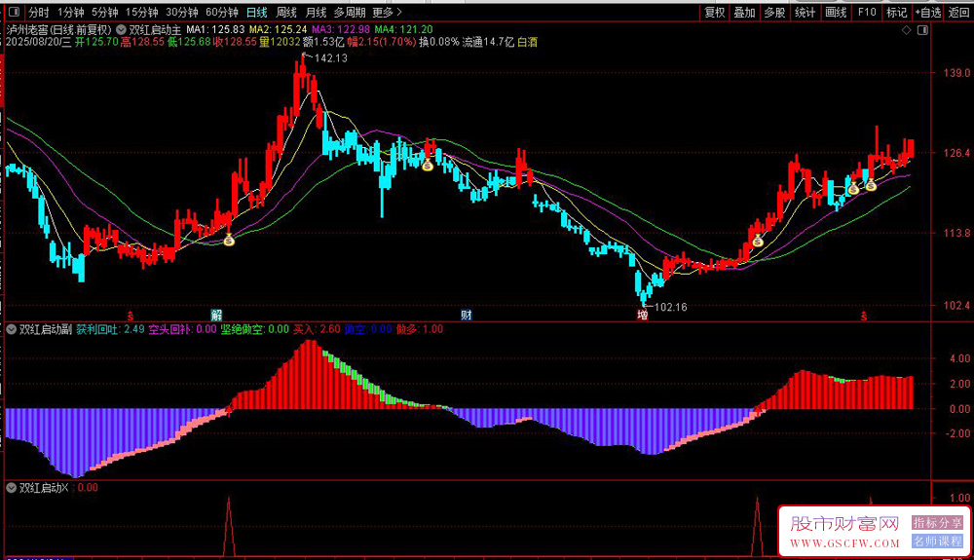The height and width of the screenshot is (560, 974).
Task: Open the F10 company info button
Action: tap(867, 13)
